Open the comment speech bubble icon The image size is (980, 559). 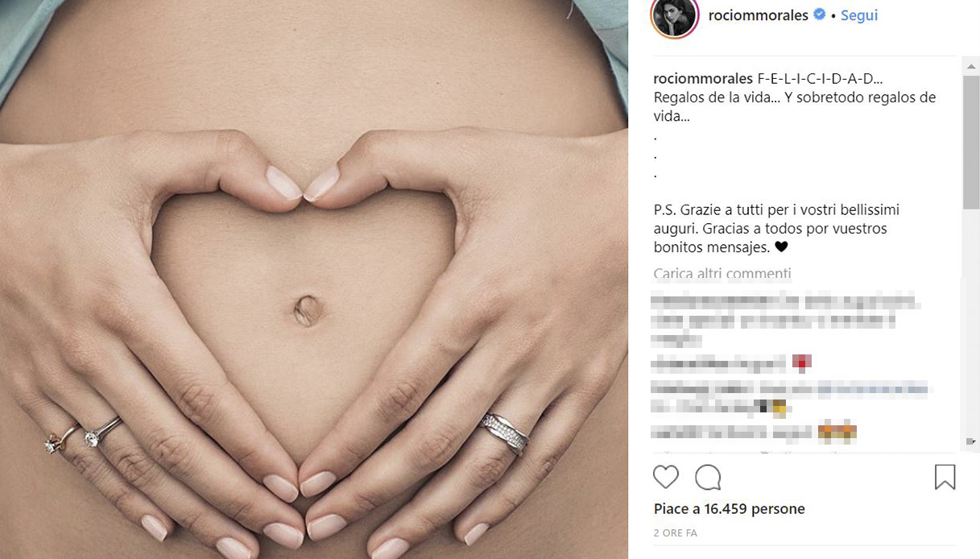point(708,477)
